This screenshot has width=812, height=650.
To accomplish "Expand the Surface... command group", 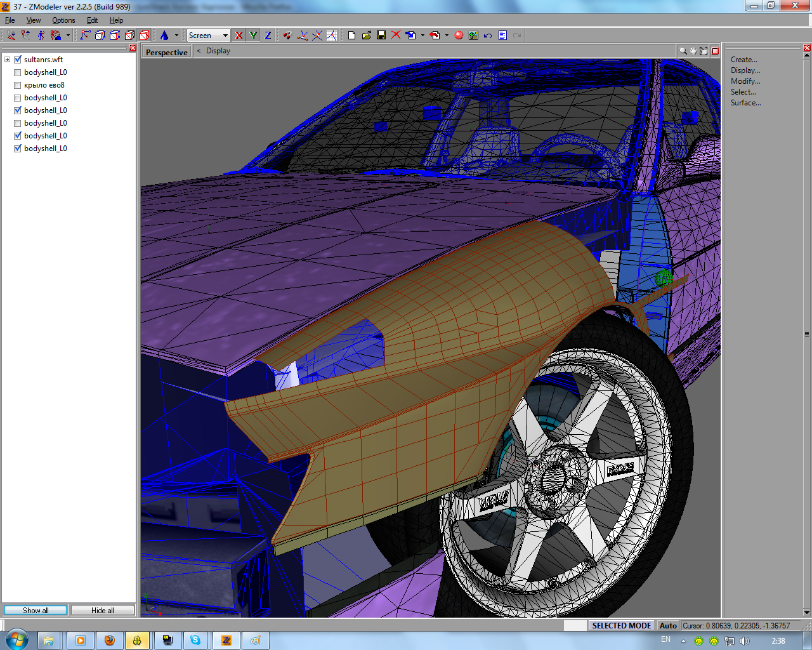I will pyautogui.click(x=745, y=103).
